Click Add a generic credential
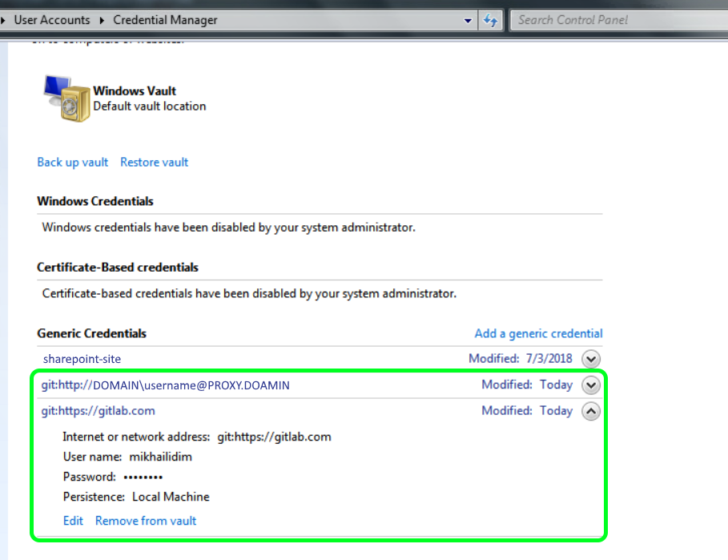Image resolution: width=728 pixels, height=560 pixels. pos(538,333)
